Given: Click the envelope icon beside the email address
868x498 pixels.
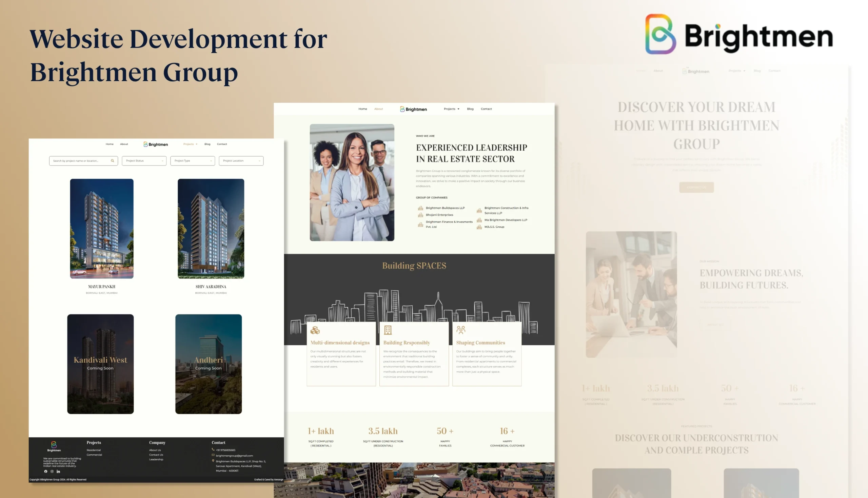Looking at the screenshot, I should [213, 455].
